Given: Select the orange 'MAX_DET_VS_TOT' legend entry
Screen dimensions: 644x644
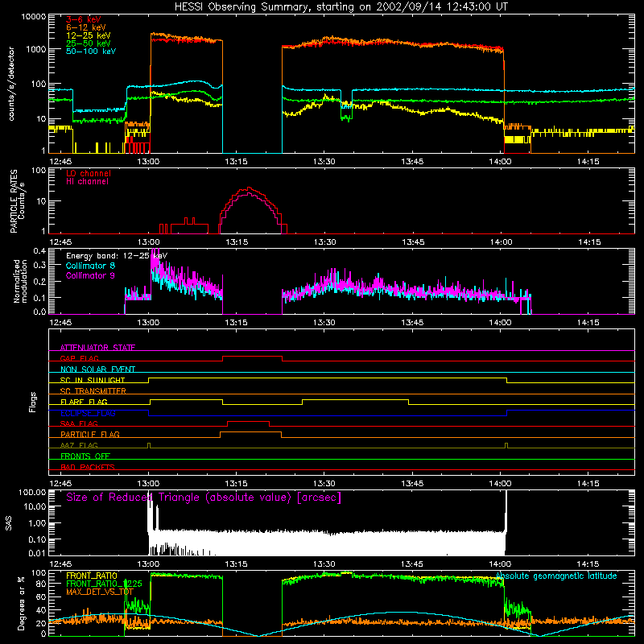Looking at the screenshot, I should click(x=100, y=592).
